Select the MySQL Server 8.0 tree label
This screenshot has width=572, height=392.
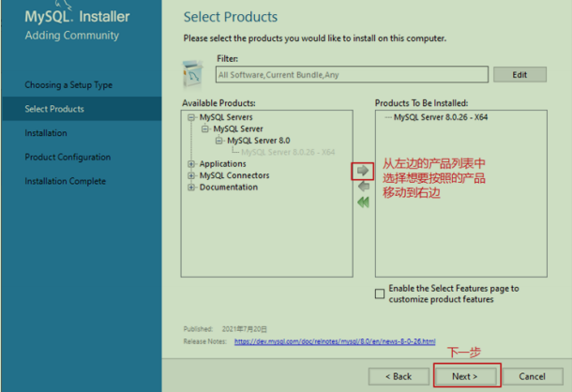[259, 141]
